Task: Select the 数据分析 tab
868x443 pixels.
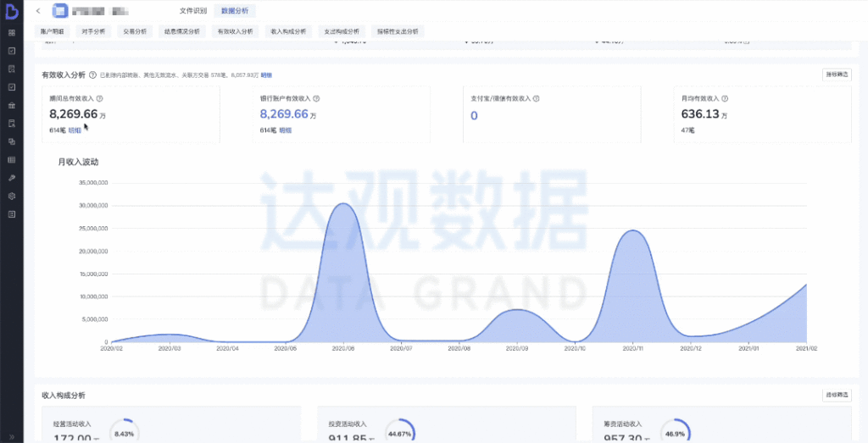Action: pos(235,10)
